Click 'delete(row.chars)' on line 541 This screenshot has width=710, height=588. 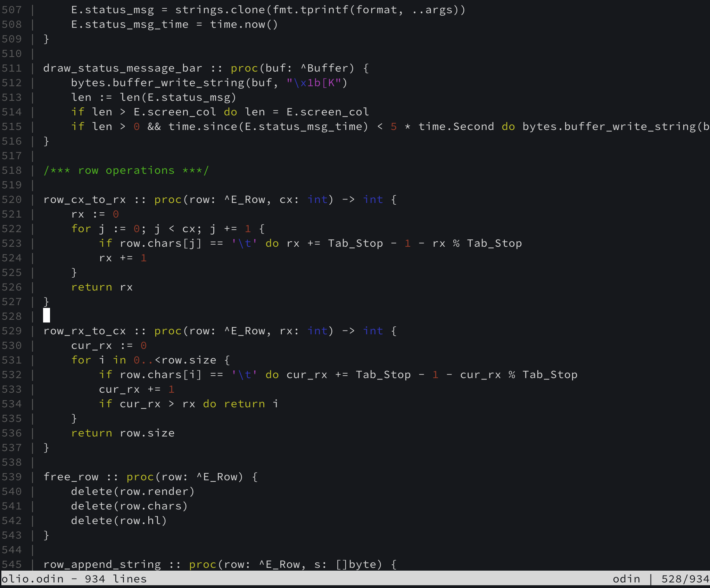[129, 506]
